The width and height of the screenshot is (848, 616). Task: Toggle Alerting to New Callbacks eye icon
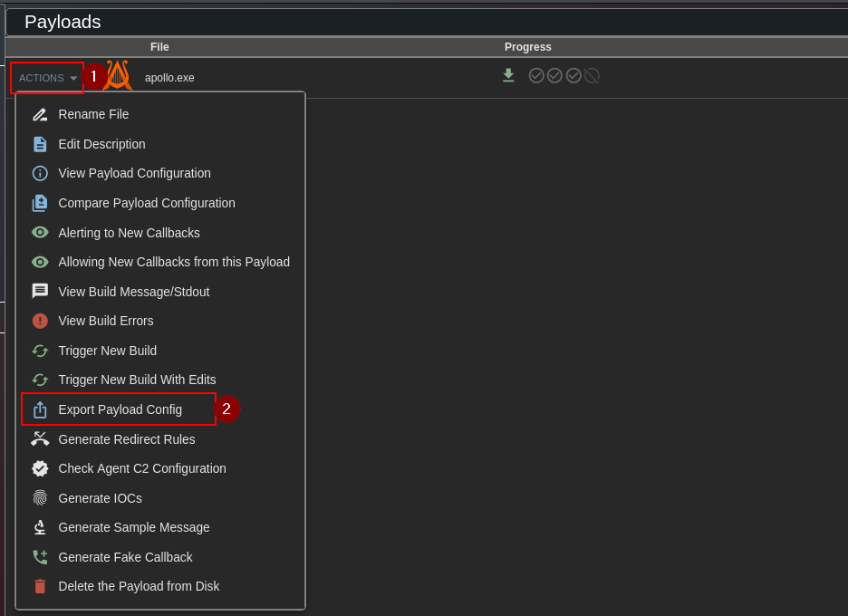tap(40, 232)
